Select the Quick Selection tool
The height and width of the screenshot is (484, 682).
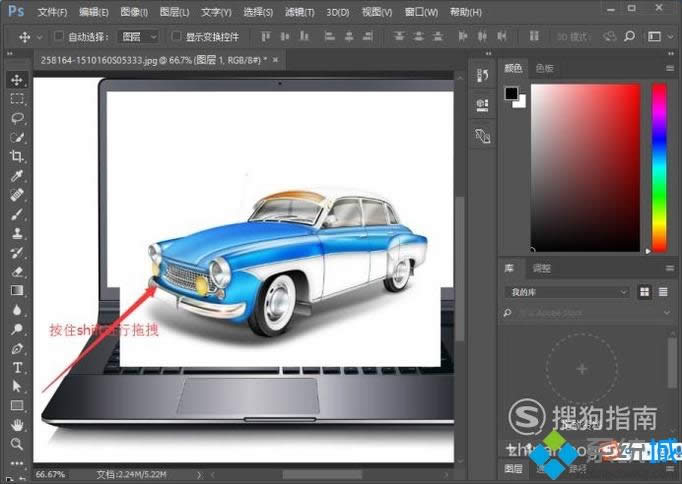click(17, 137)
